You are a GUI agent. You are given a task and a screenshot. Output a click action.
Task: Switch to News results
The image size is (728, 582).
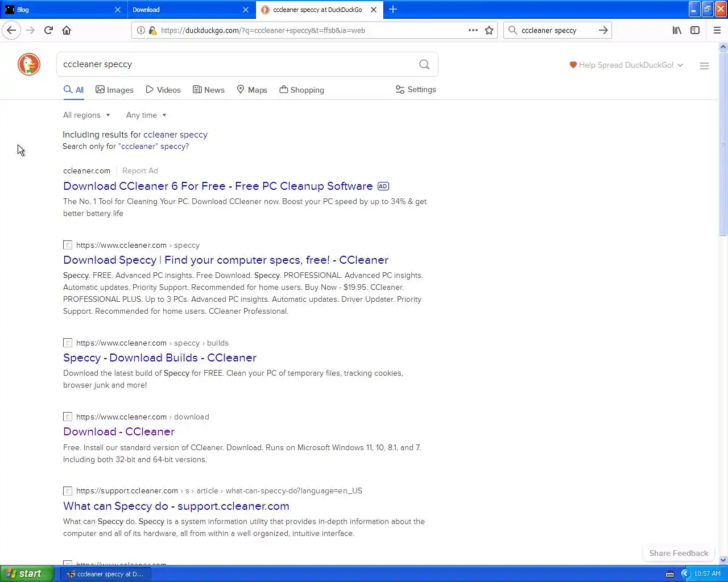point(209,90)
